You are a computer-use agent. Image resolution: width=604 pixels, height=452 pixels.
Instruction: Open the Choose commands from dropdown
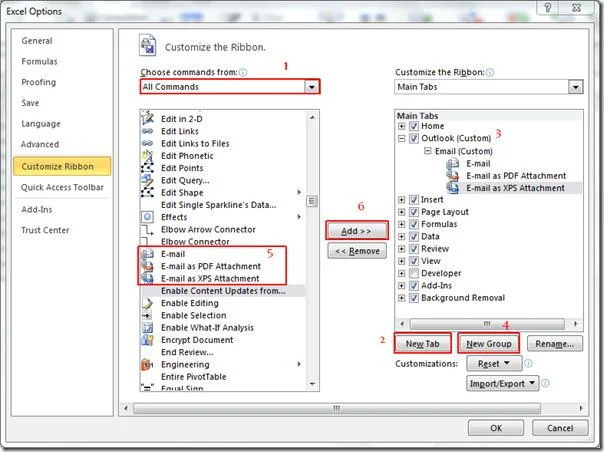tap(311, 87)
